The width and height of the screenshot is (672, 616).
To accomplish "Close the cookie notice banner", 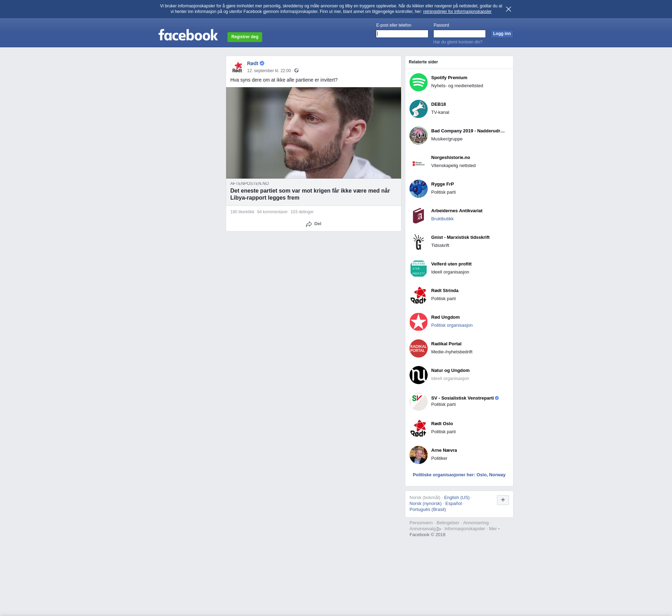I will click(x=509, y=9).
